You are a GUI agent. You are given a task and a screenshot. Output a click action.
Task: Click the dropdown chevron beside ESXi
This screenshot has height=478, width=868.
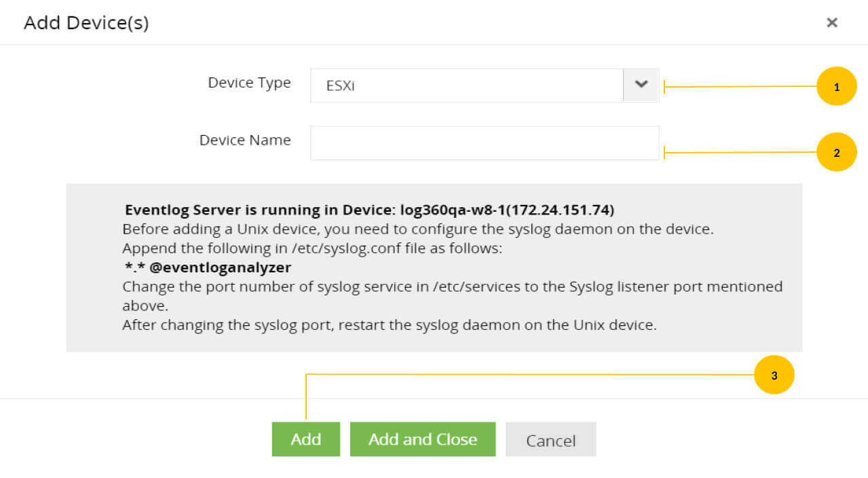coord(641,85)
